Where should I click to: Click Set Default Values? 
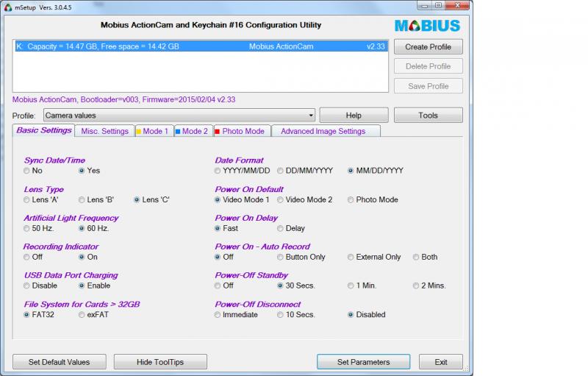coord(60,362)
